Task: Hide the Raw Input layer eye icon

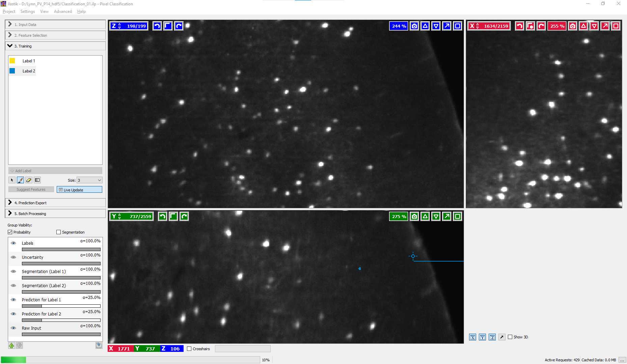Action: pyautogui.click(x=13, y=328)
